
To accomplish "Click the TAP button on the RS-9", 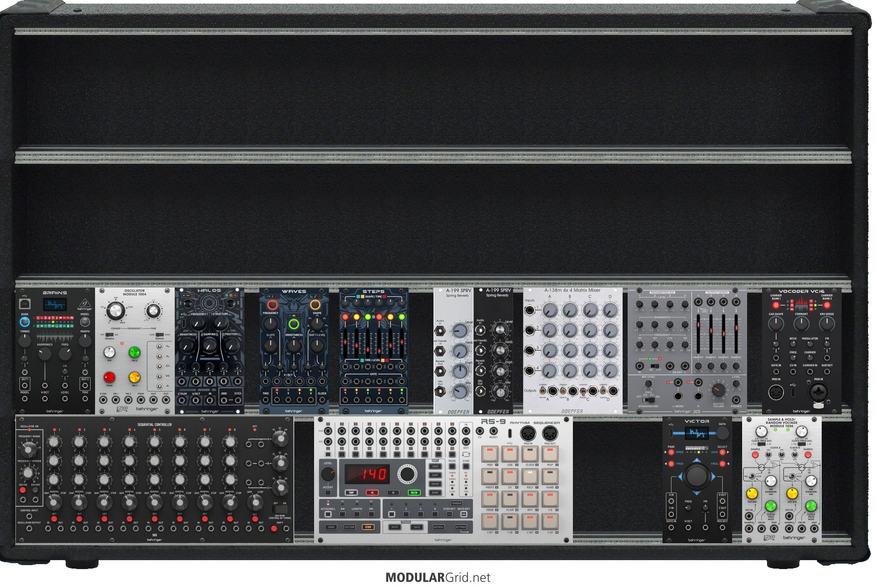I will [351, 492].
